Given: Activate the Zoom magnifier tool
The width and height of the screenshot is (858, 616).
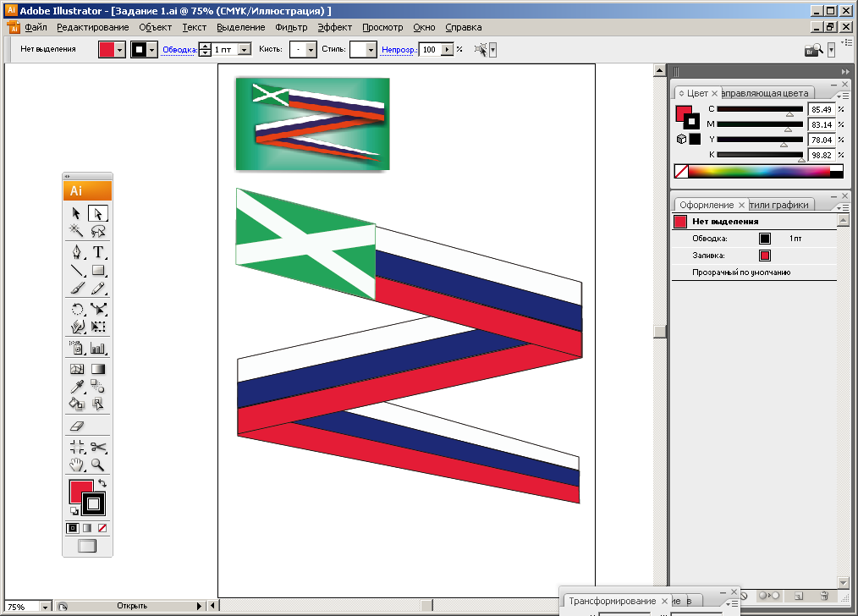Looking at the screenshot, I should (x=98, y=465).
